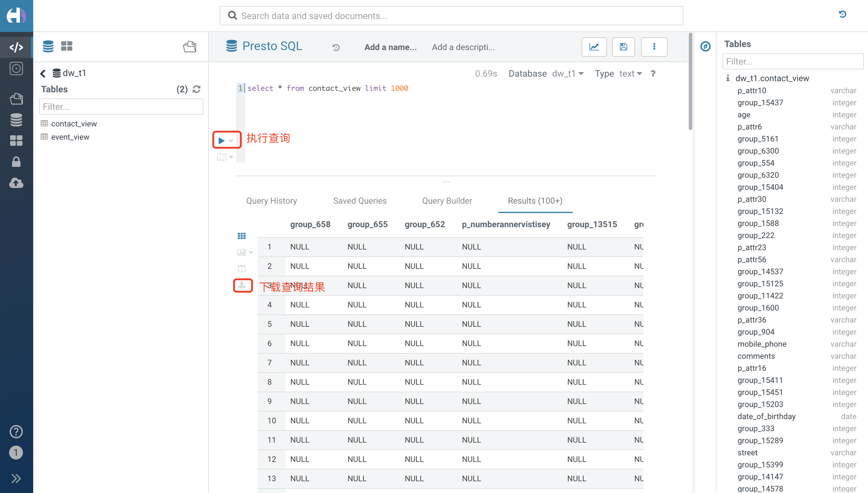The image size is (868, 493).
Task: Open the documents icon in the left sidebar
Action: click(16, 99)
